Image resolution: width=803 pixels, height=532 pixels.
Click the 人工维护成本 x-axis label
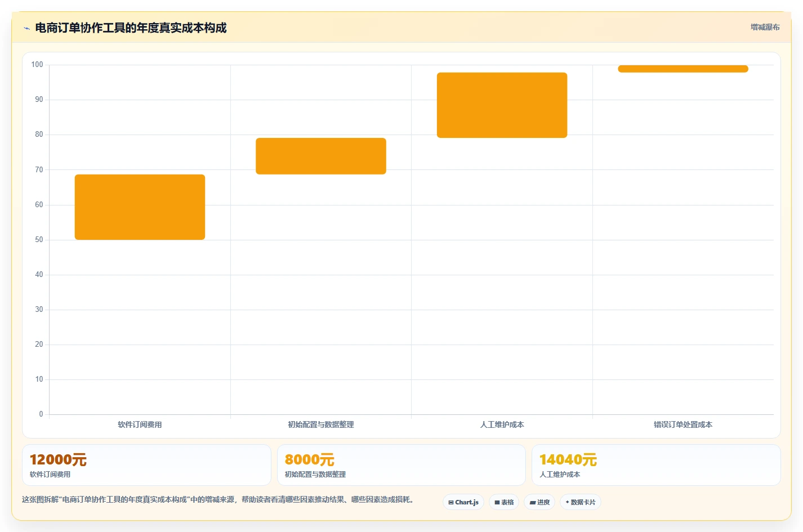[x=502, y=424]
